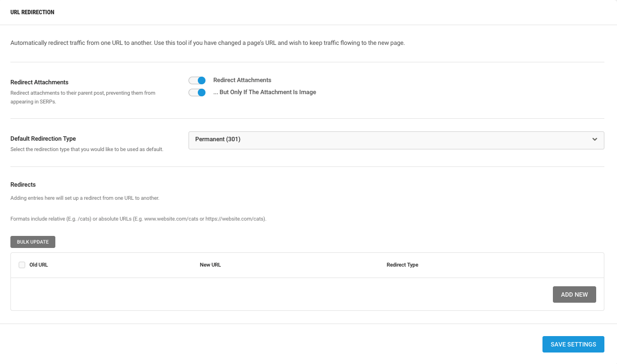Viewport: 617px width, 364px height.
Task: Click the Redirect Attachments section heading on left
Action: coord(39,82)
